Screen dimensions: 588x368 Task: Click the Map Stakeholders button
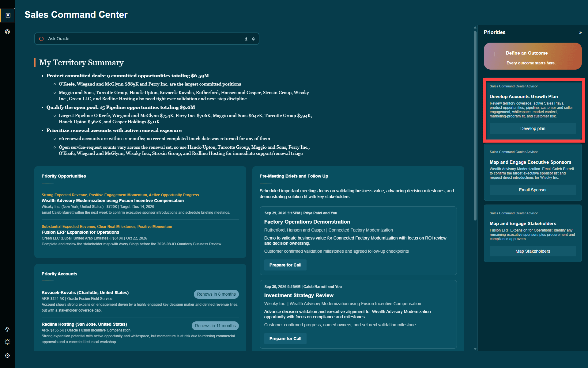[533, 251]
